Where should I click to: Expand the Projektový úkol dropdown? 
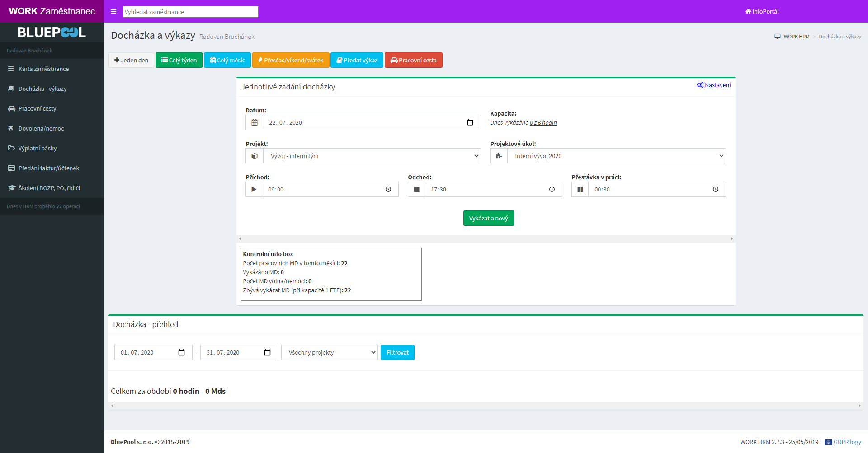(617, 156)
